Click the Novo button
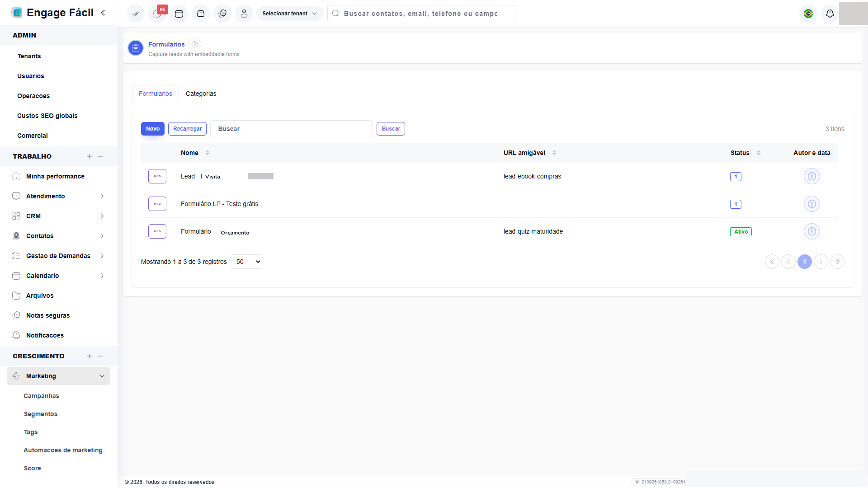Image resolution: width=868 pixels, height=488 pixels. pos(153,129)
